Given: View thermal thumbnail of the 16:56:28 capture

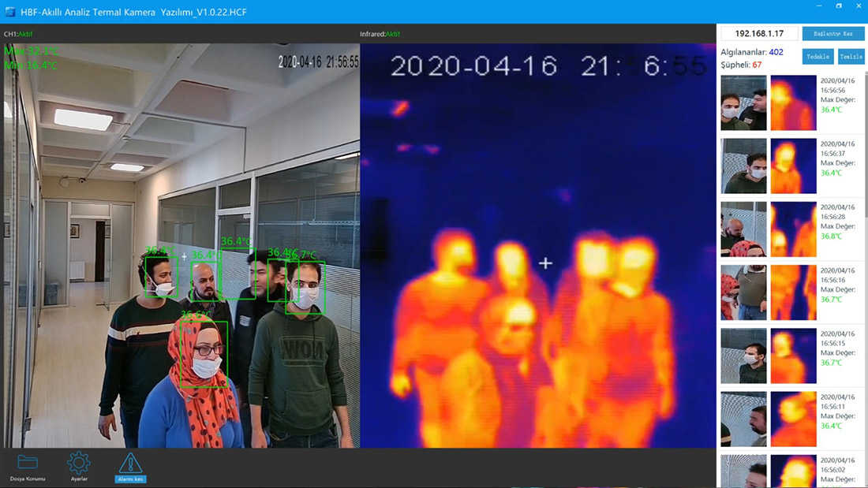Looking at the screenshot, I should [793, 229].
